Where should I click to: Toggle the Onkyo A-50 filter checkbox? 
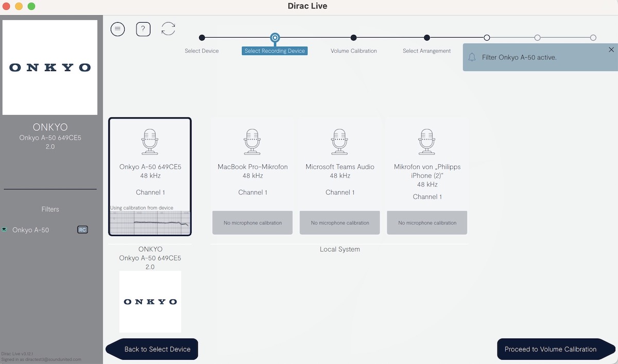point(5,230)
